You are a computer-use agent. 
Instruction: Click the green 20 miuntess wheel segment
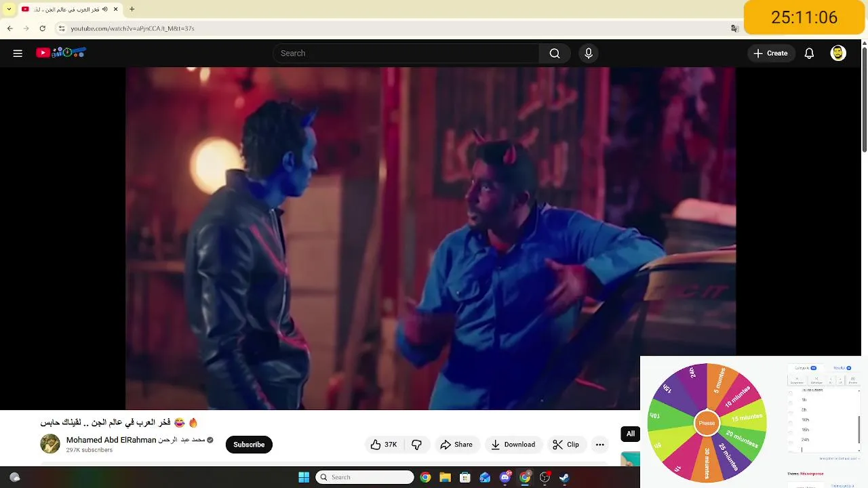pyautogui.click(x=741, y=439)
